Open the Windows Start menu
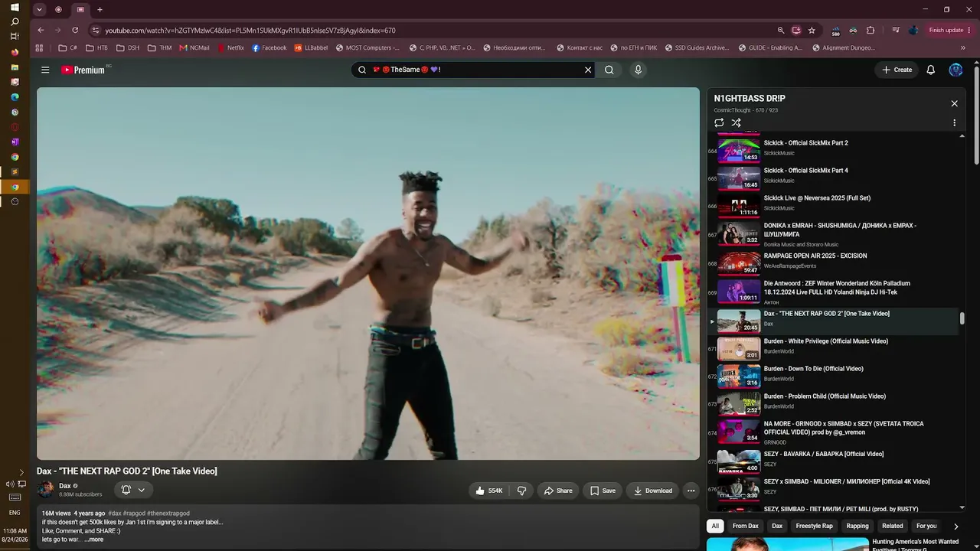Image resolution: width=980 pixels, height=551 pixels. click(15, 8)
